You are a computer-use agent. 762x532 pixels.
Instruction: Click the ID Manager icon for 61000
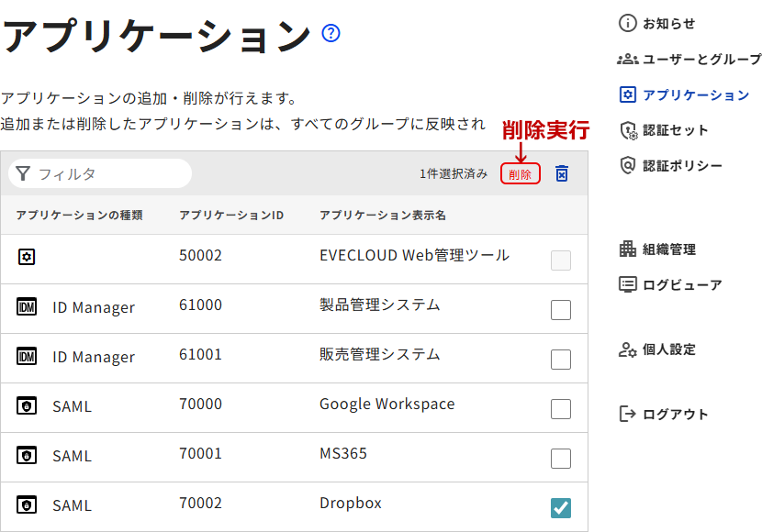27,306
